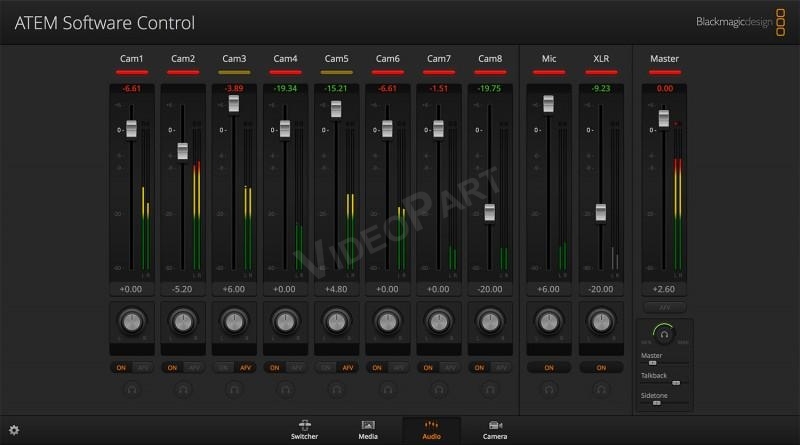
Task: Click the Cam5 pan knob
Action: coord(337,322)
